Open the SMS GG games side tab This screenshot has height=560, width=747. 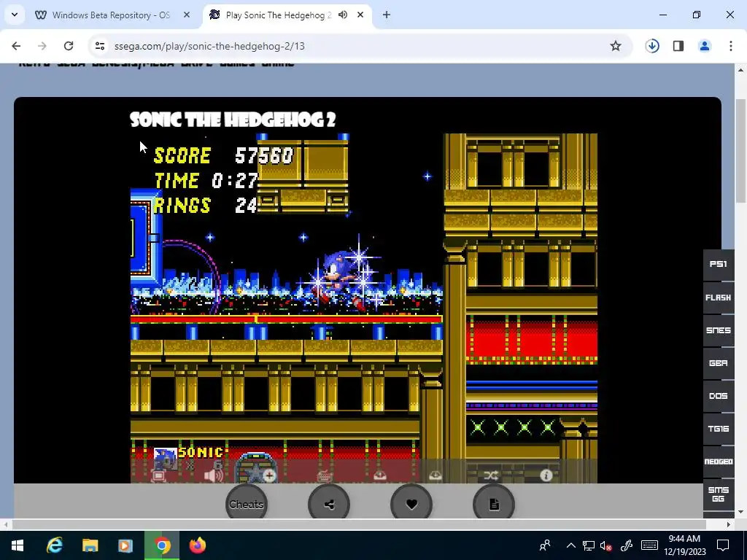tap(719, 494)
